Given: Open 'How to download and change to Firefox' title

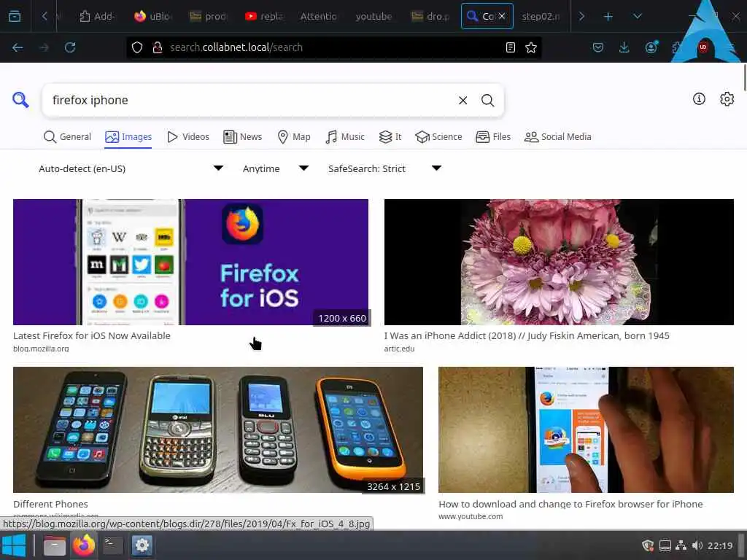Looking at the screenshot, I should tap(570, 505).
